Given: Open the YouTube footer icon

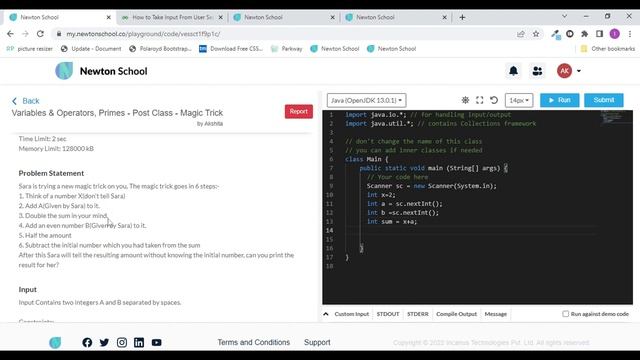Looking at the screenshot, I should point(156,342).
